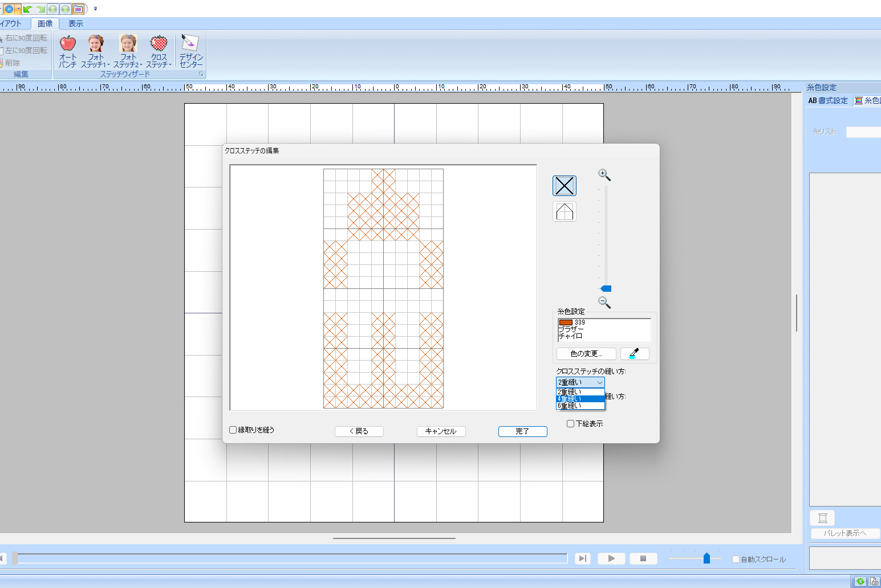The image size is (881, 588).
Task: Enable the 自動スクロール checkbox
Action: [736, 560]
